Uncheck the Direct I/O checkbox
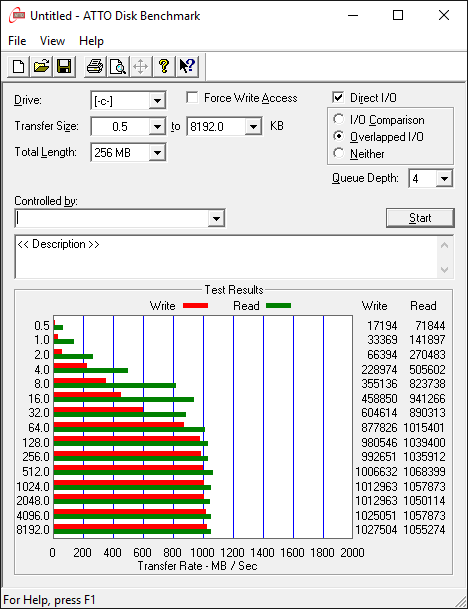 [x=338, y=97]
